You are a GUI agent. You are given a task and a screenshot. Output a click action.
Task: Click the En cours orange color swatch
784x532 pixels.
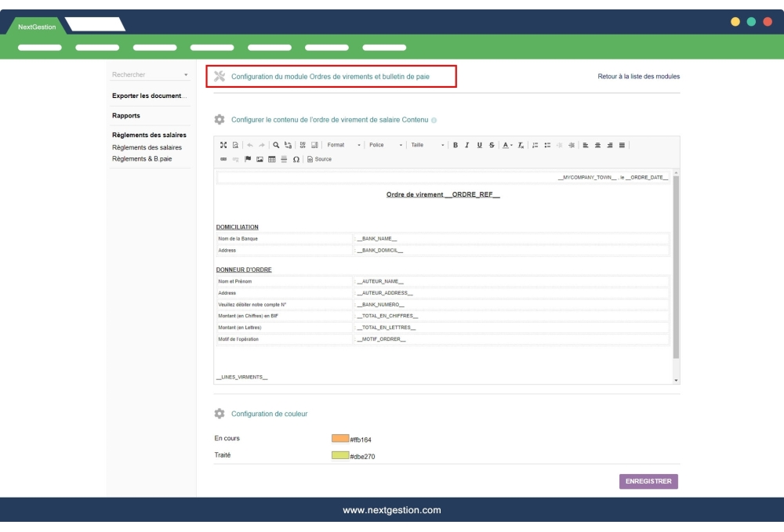click(x=340, y=438)
